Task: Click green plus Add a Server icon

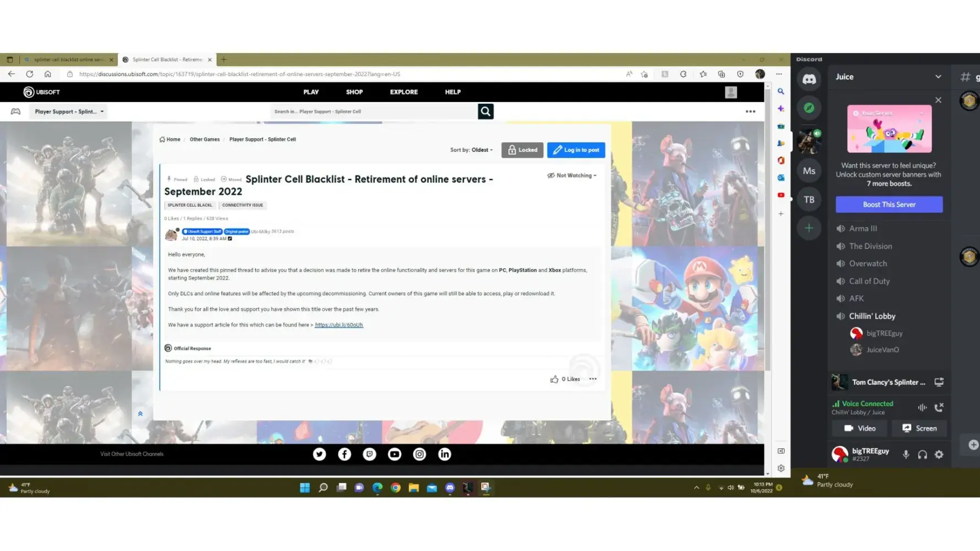Action: (x=809, y=228)
